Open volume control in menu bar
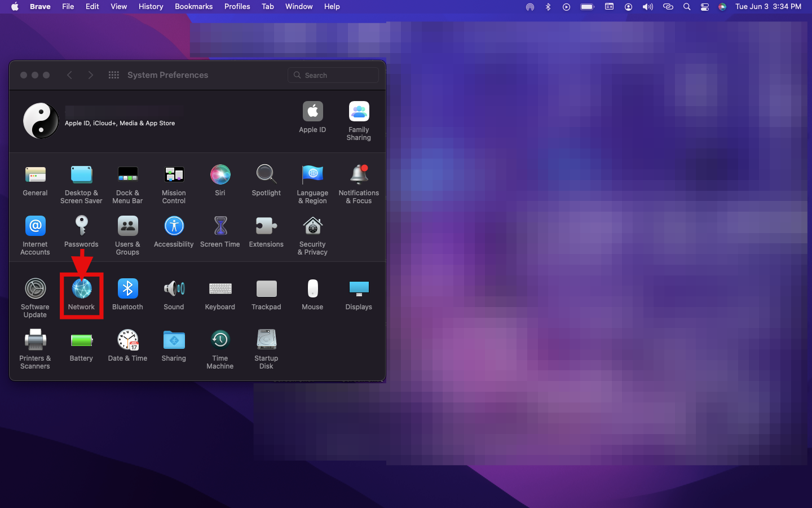The height and width of the screenshot is (508, 812). tap(647, 7)
